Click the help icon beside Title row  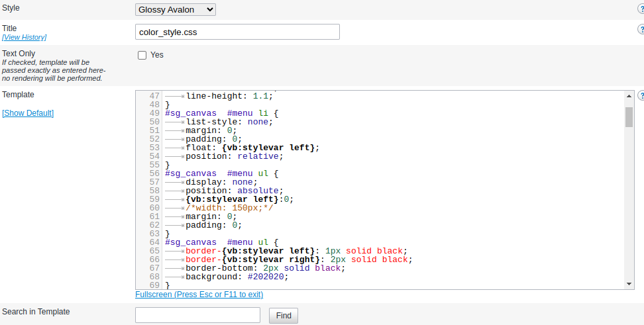(641, 29)
